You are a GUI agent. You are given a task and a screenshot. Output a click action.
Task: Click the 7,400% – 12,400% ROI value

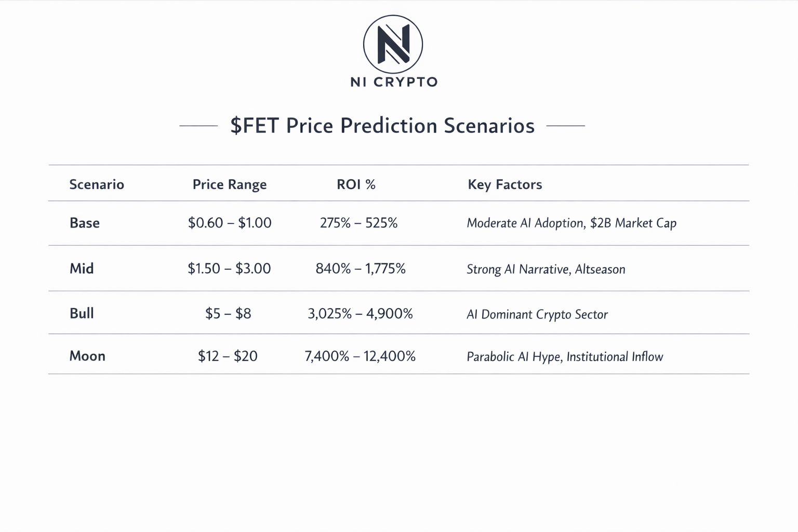pyautogui.click(x=360, y=356)
